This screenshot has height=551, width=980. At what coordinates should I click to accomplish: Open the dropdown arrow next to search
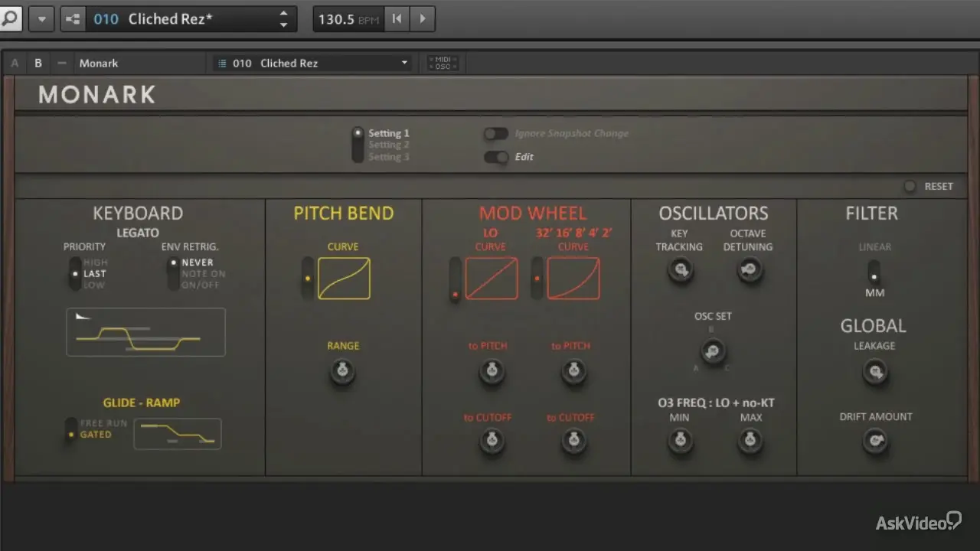click(41, 19)
